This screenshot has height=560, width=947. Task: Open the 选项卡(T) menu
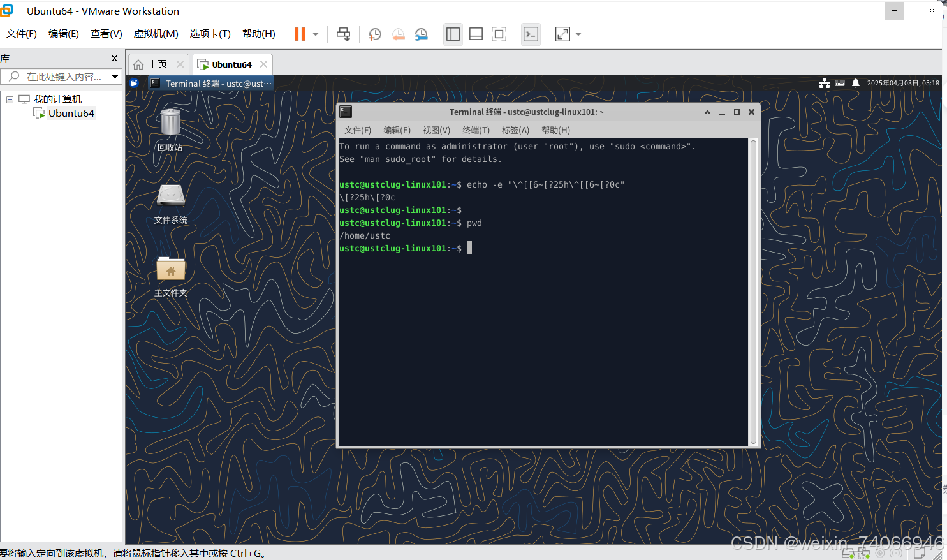(210, 34)
